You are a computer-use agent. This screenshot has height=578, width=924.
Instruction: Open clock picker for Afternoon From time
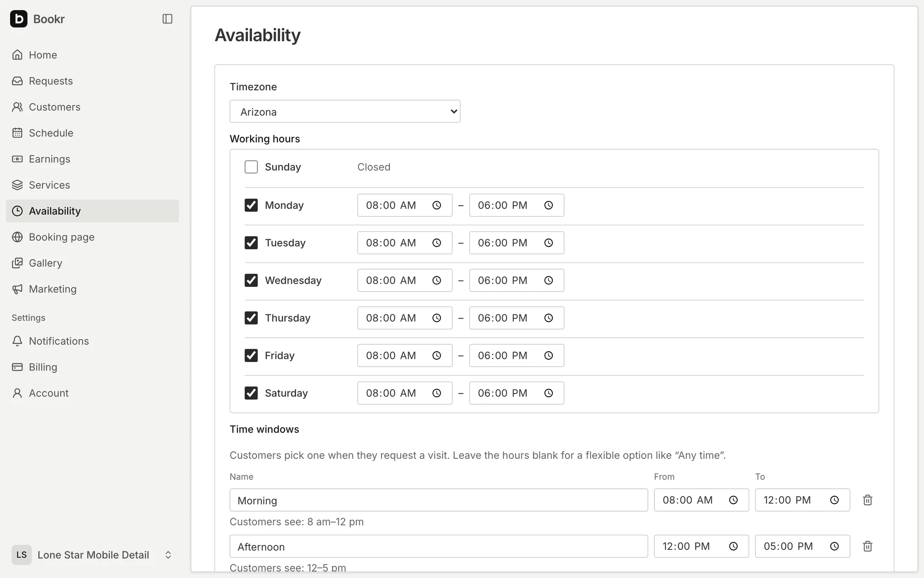[x=733, y=546]
